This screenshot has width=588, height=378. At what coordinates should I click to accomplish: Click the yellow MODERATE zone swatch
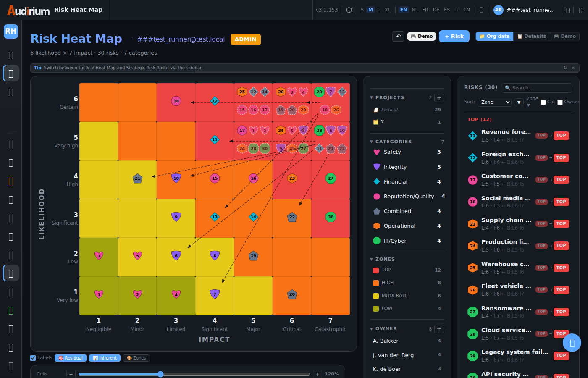point(376,296)
